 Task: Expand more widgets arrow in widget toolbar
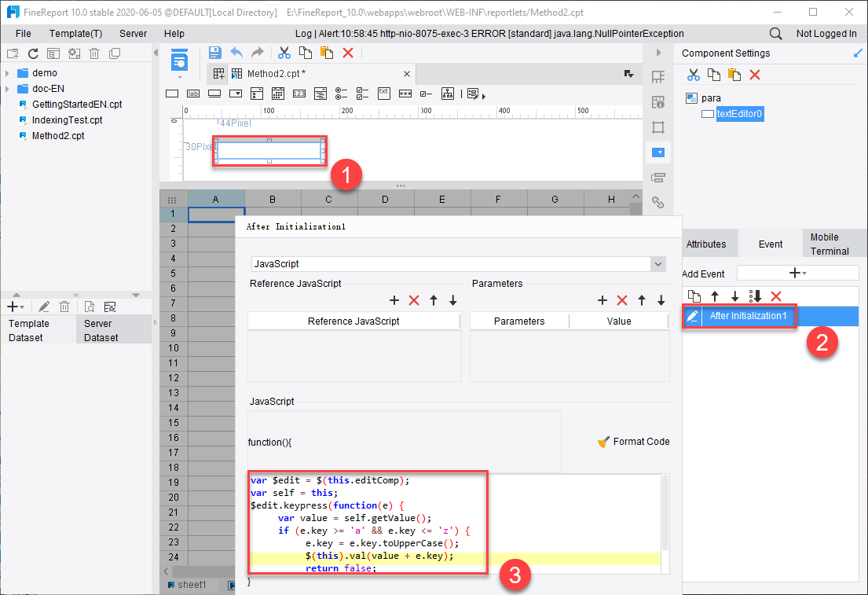[484, 97]
